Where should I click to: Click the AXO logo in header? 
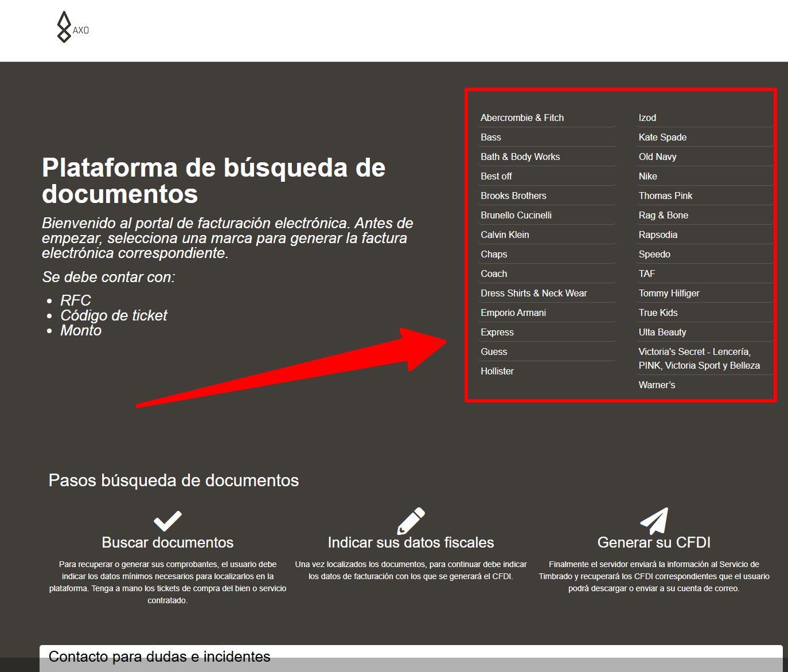(x=72, y=28)
